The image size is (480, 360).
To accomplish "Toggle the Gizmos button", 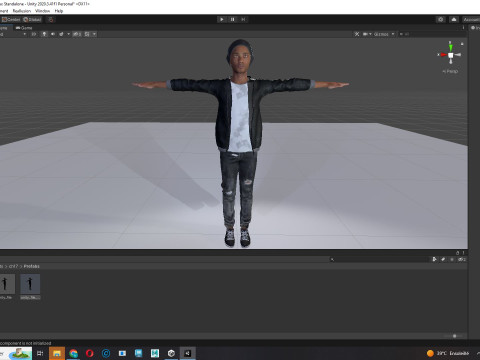I will [x=381, y=34].
